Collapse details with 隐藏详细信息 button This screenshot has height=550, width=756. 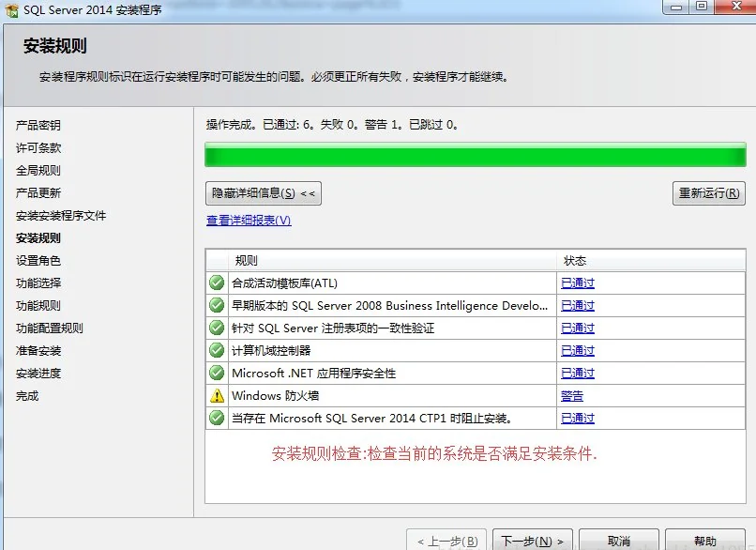[x=265, y=193]
